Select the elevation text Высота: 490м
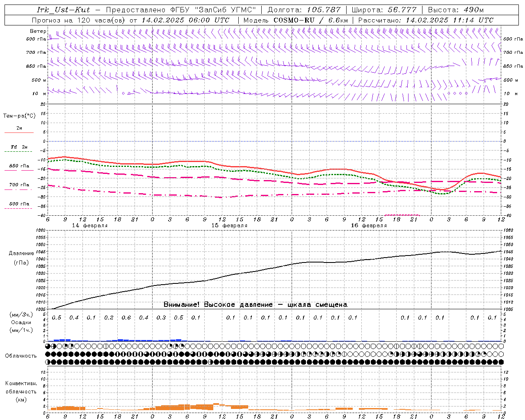Screen dimensions: 525x420 coord(456,10)
